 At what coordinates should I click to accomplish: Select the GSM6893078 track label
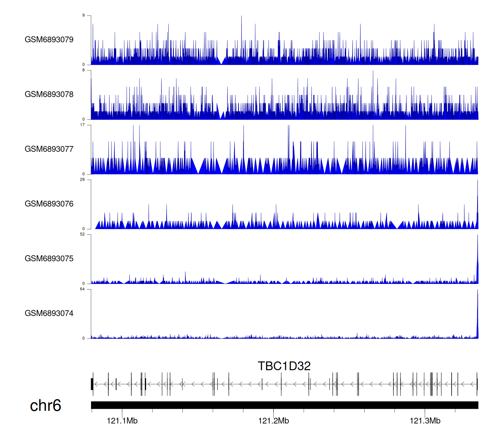[49, 95]
